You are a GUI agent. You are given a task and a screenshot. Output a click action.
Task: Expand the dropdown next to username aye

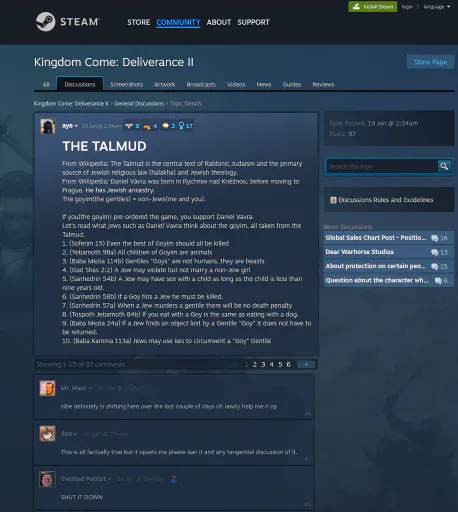click(76, 126)
